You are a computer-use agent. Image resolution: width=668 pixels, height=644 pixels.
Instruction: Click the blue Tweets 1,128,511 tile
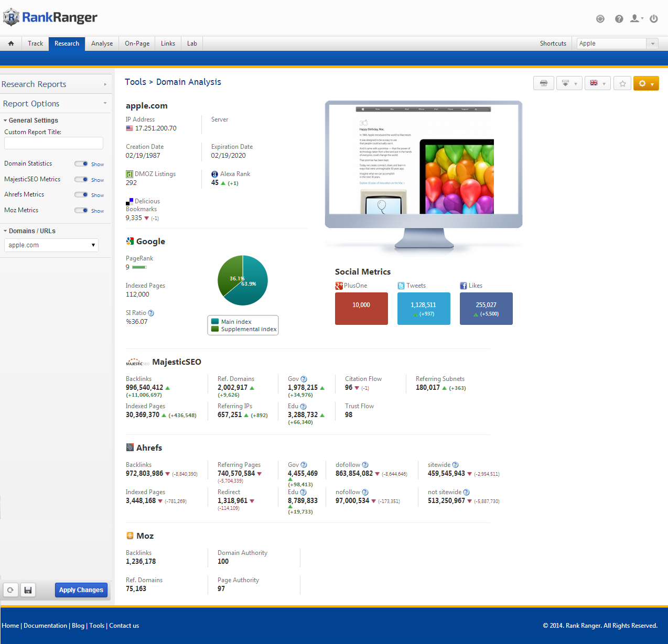point(424,309)
